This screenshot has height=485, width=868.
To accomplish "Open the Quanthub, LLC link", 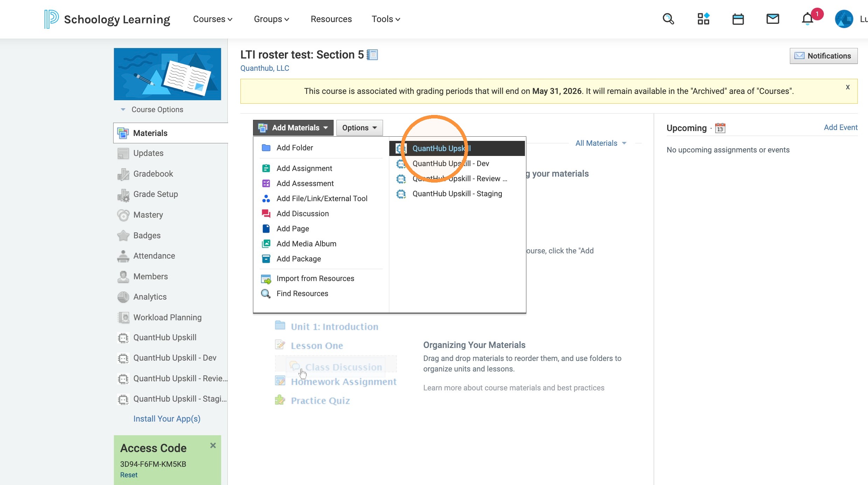I will (265, 68).
